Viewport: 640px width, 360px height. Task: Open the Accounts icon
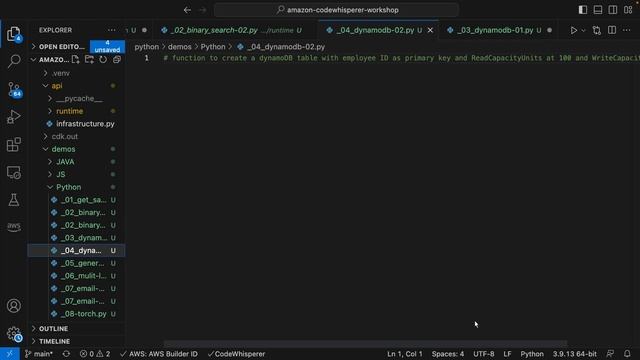click(x=13, y=305)
